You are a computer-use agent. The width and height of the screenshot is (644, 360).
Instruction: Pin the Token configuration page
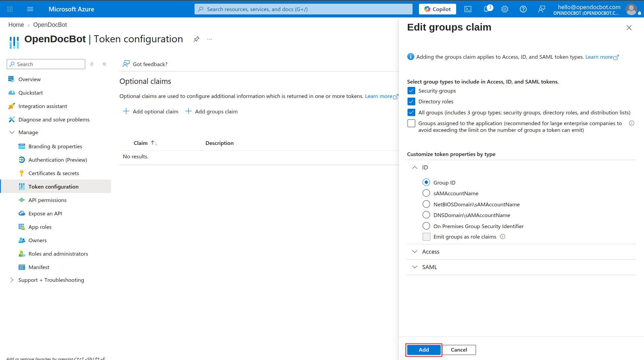(x=197, y=39)
